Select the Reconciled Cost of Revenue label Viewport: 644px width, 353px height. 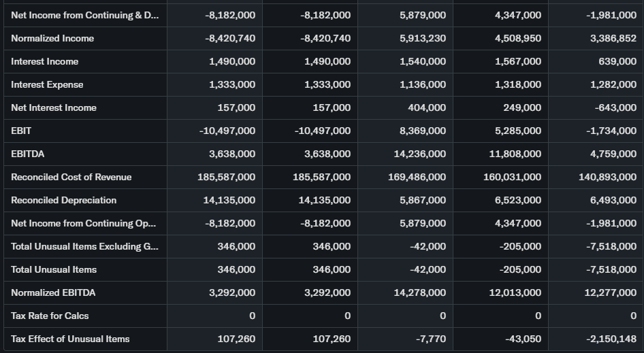[x=71, y=178]
